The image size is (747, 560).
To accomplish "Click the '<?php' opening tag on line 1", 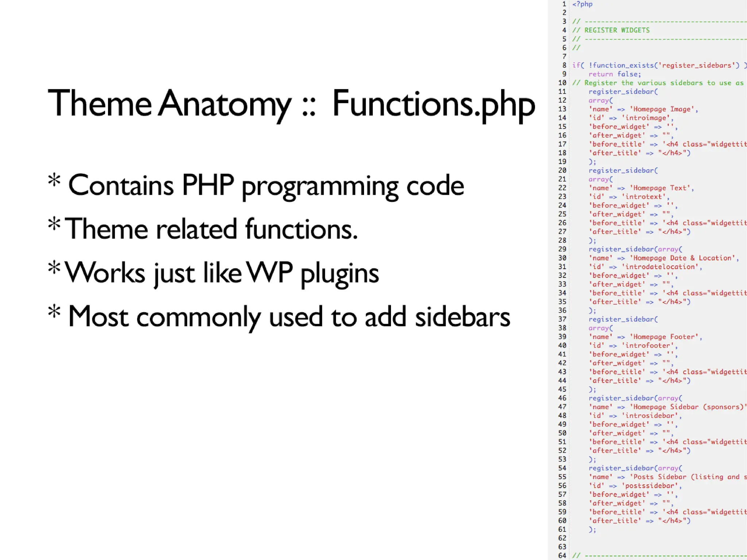I will coord(582,4).
